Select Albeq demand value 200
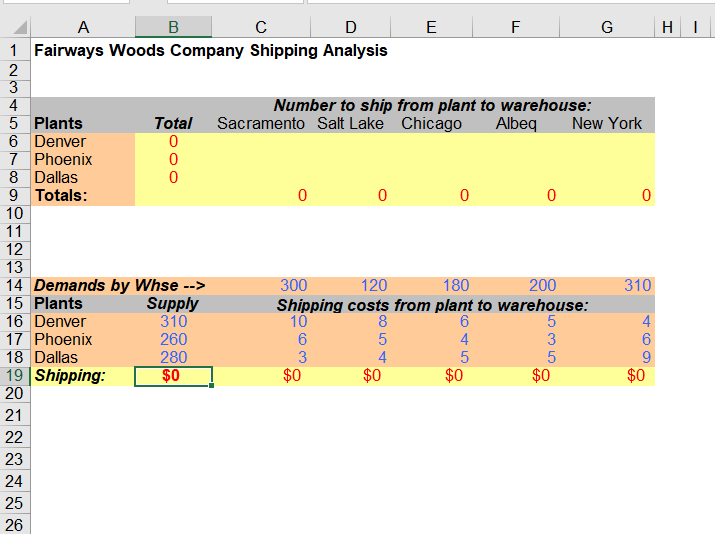Viewport: 715px width, 534px height. pos(516,285)
